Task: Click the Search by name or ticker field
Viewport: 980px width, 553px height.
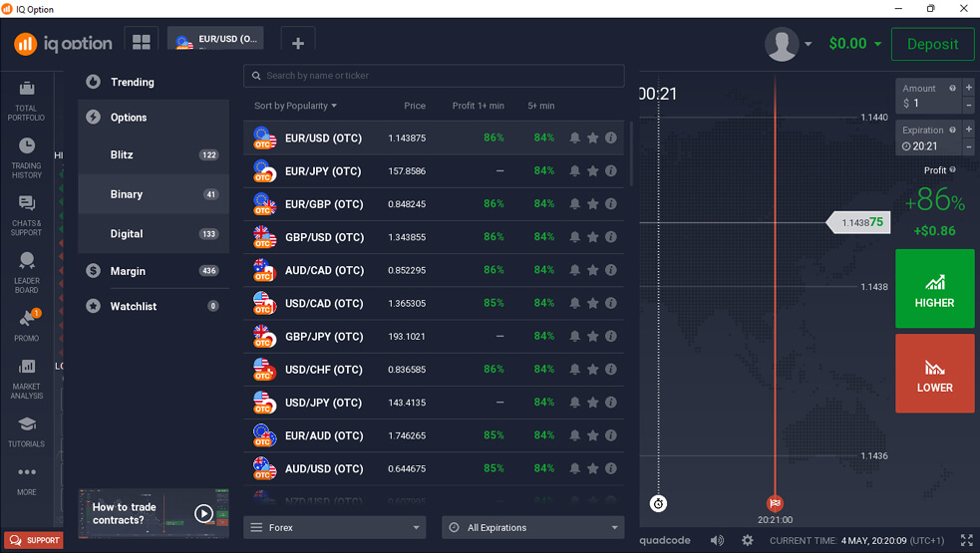Action: [434, 76]
